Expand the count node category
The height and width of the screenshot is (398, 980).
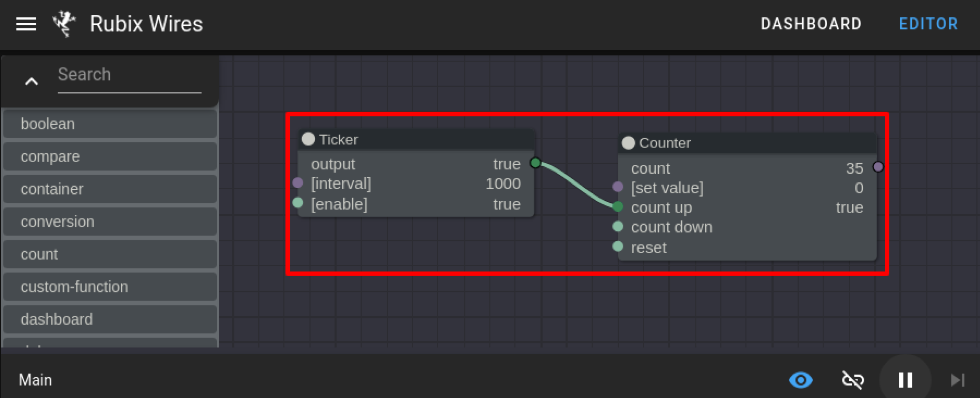coord(110,254)
